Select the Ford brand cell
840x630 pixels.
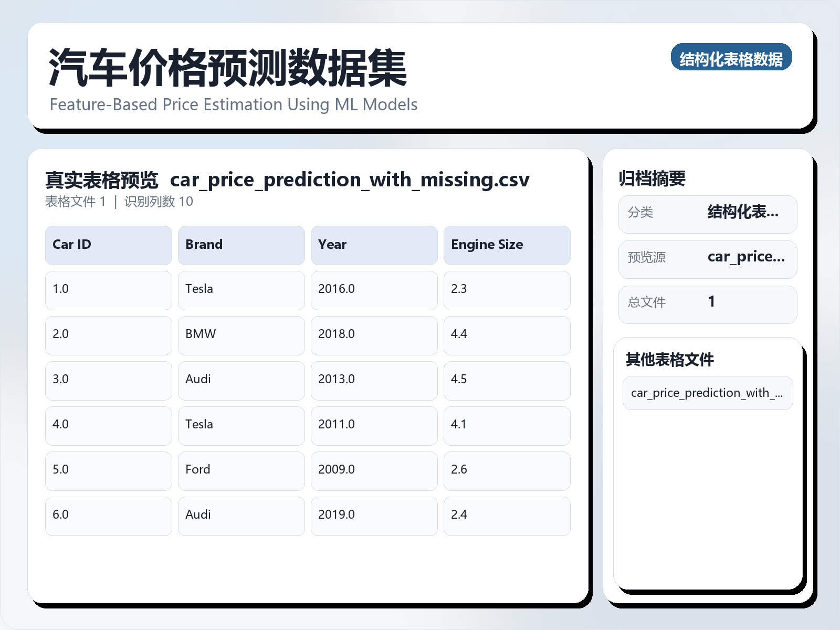[241, 470]
